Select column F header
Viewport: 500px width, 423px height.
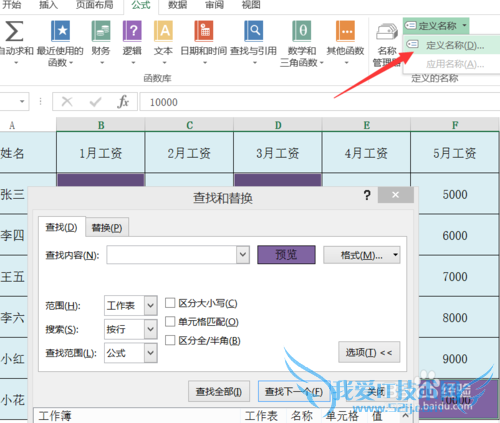point(455,125)
